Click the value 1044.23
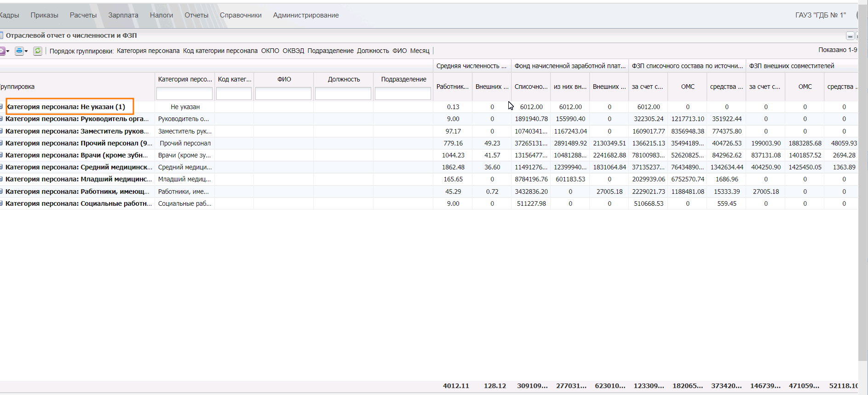The image size is (868, 395). (x=453, y=155)
